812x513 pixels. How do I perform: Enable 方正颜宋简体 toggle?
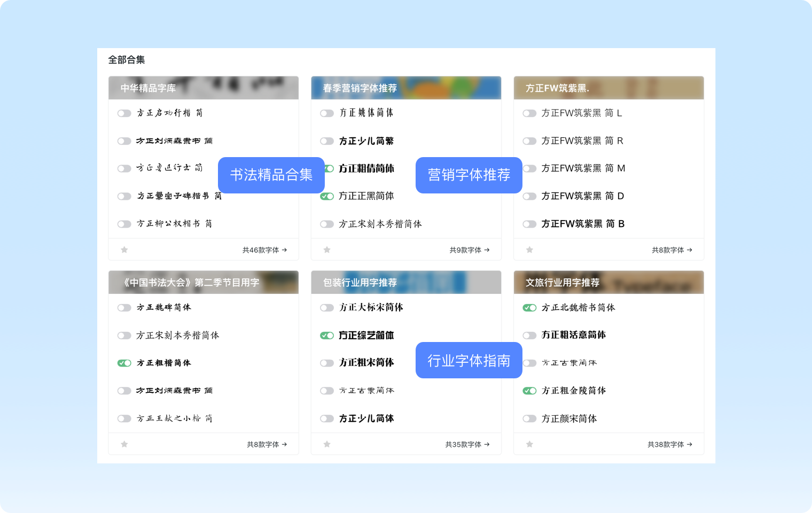coord(529,418)
